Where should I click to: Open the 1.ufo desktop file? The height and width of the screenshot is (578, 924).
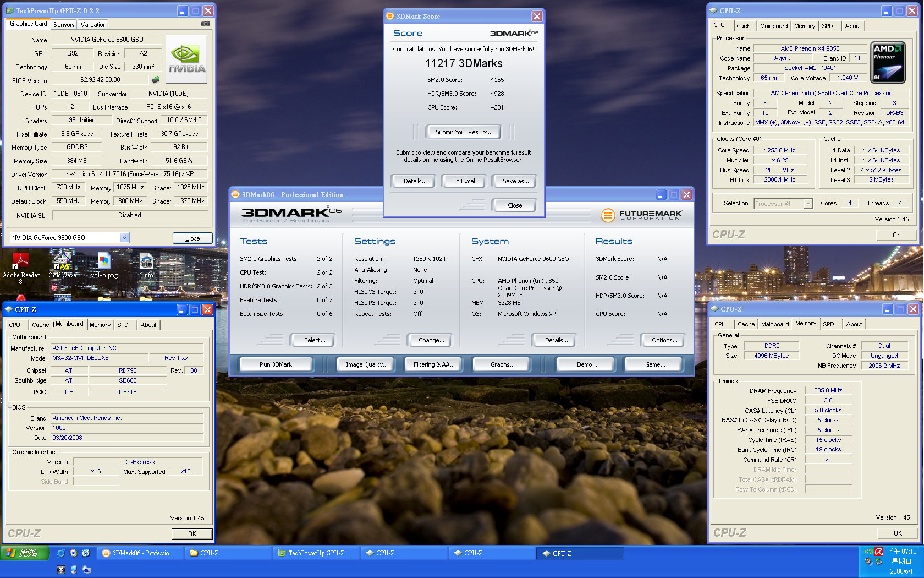(x=146, y=264)
